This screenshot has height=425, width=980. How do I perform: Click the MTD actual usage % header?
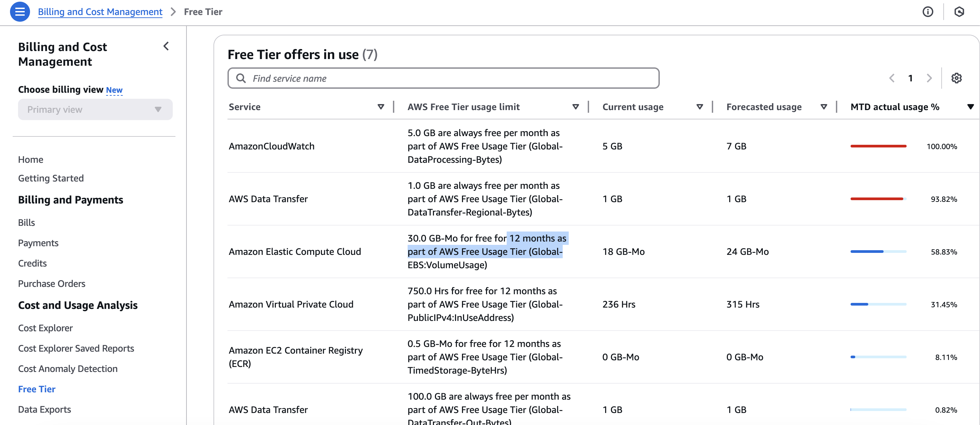tap(895, 107)
